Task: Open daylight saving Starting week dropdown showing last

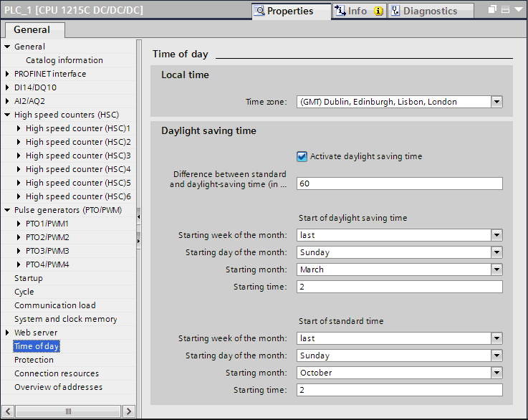Action: coord(496,235)
